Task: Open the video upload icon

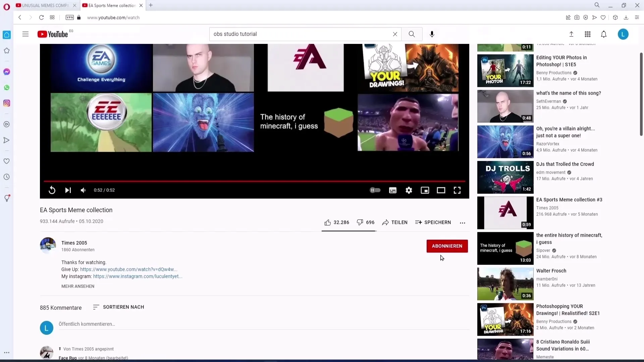Action: pyautogui.click(x=572, y=34)
